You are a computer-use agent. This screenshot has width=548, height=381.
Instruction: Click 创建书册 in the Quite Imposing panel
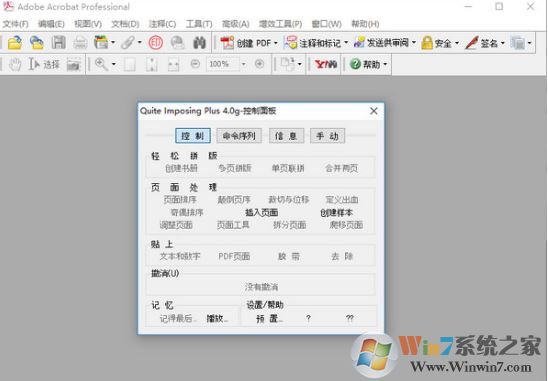click(x=181, y=168)
